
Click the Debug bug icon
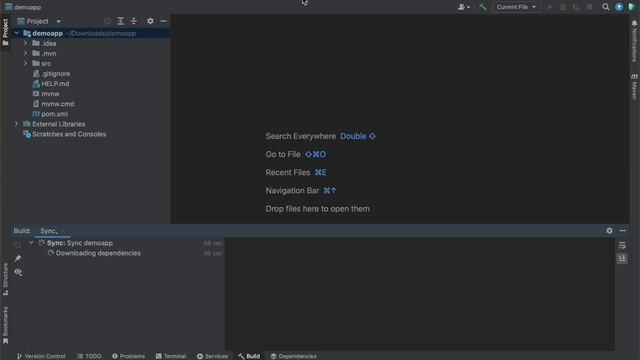(563, 7)
